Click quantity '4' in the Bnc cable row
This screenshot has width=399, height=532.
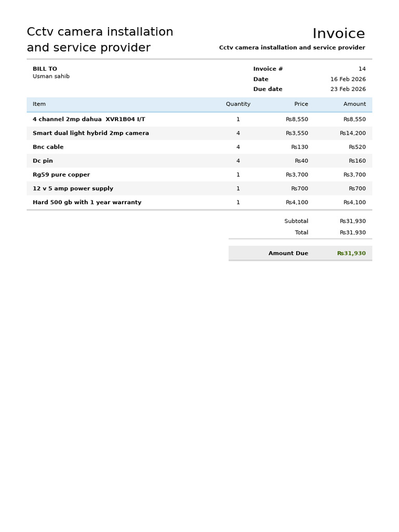pos(238,147)
